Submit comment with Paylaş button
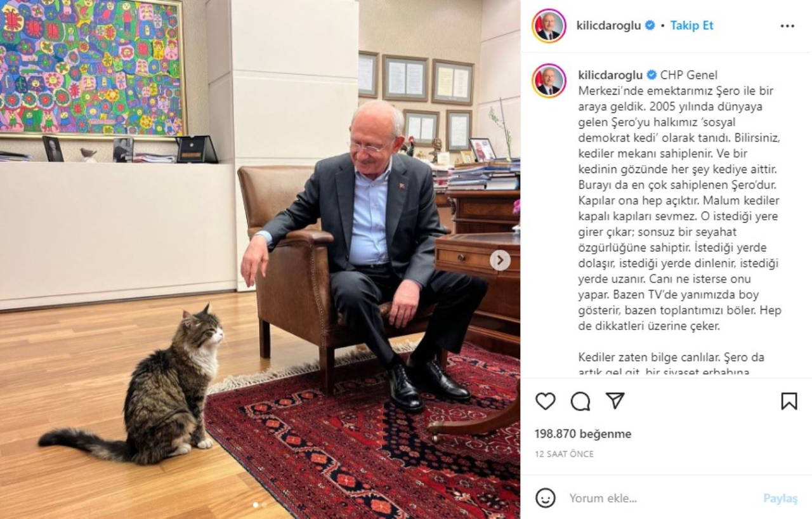Image resolution: width=812 pixels, height=519 pixels. pyautogui.click(x=780, y=498)
